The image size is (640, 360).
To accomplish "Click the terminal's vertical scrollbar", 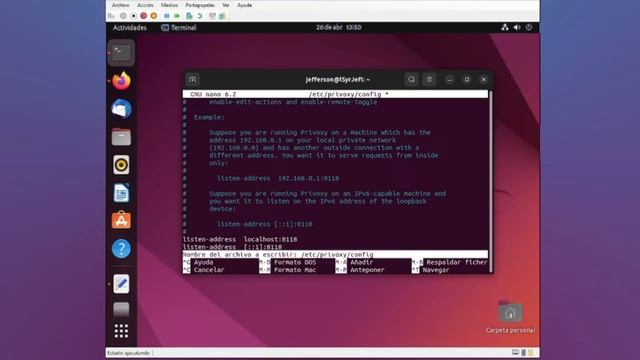I will pos(491,180).
